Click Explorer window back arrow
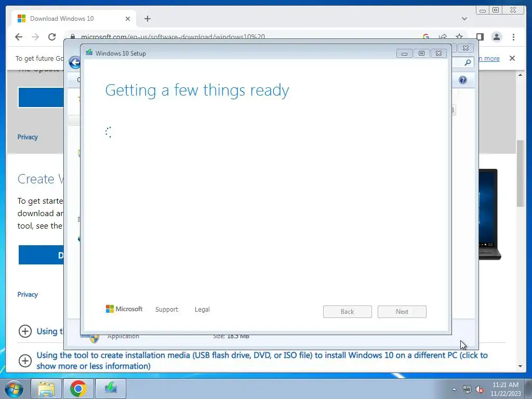The width and height of the screenshot is (532, 399). (75, 62)
